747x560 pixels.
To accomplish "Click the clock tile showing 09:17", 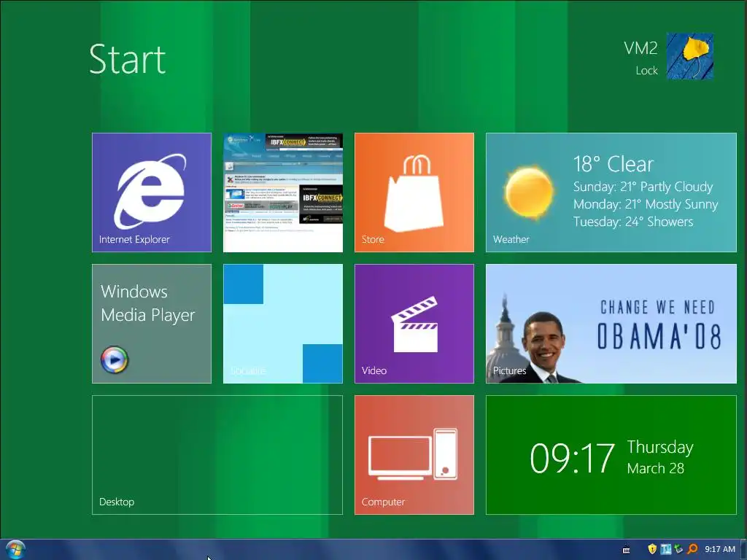I will (611, 455).
